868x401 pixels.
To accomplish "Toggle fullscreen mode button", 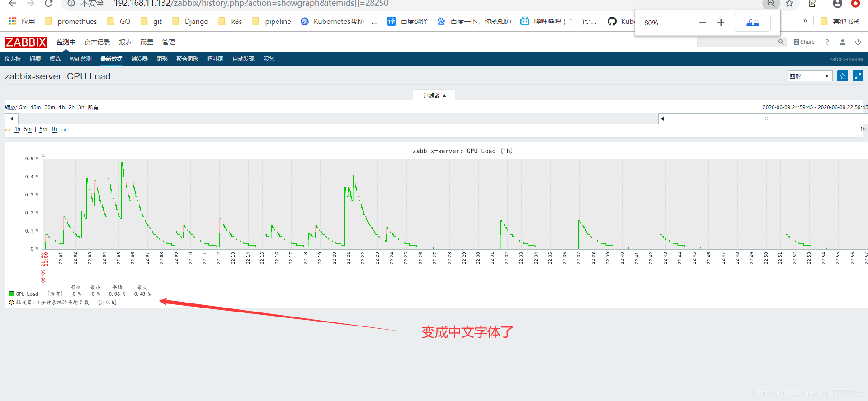I will click(858, 76).
